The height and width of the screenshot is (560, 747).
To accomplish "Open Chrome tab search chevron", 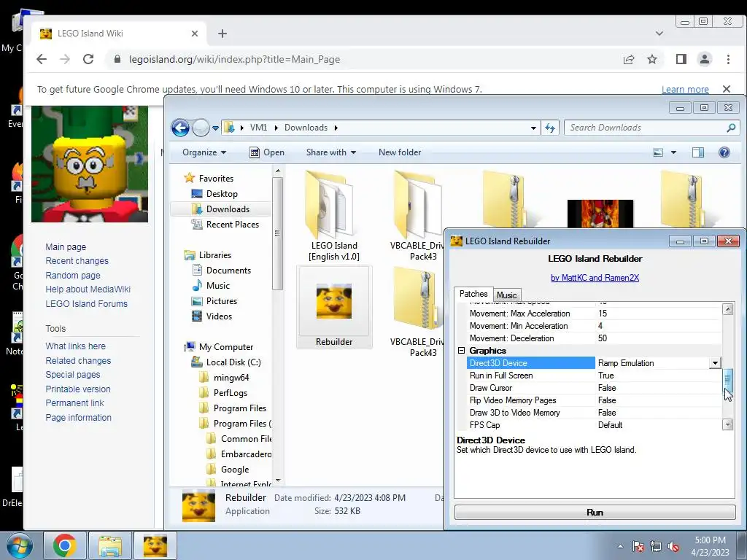I will (659, 34).
